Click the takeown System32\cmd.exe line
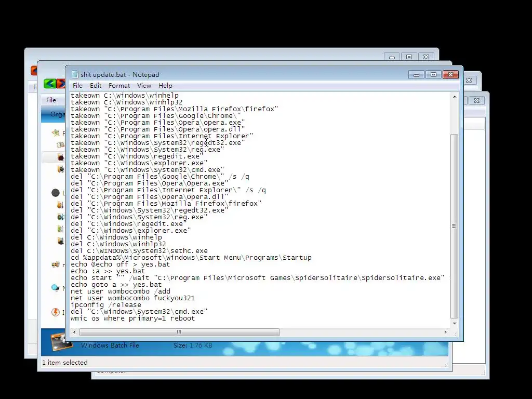Viewport: 532px width, 399px height. point(148,170)
